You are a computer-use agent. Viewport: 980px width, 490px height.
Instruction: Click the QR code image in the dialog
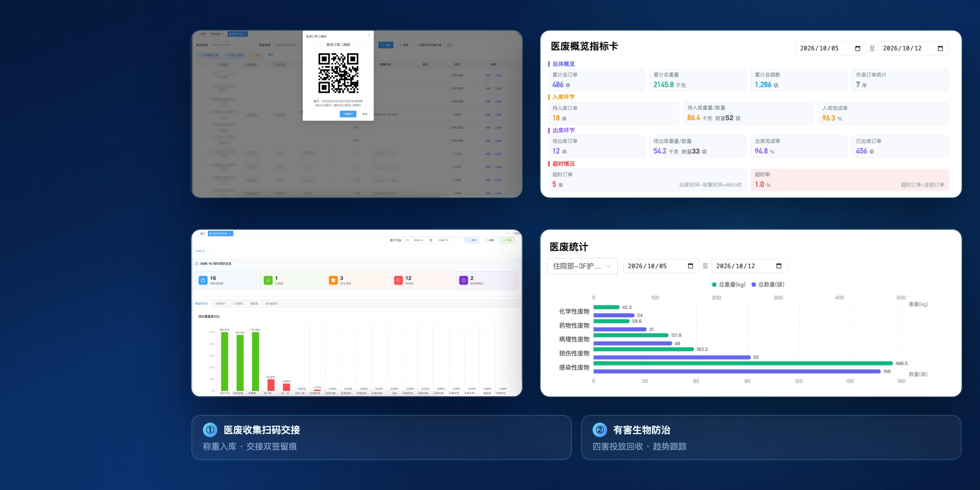338,73
